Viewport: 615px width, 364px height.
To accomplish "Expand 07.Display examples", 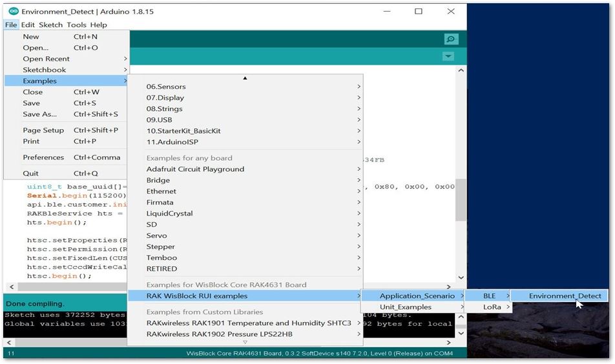I will (x=245, y=97).
